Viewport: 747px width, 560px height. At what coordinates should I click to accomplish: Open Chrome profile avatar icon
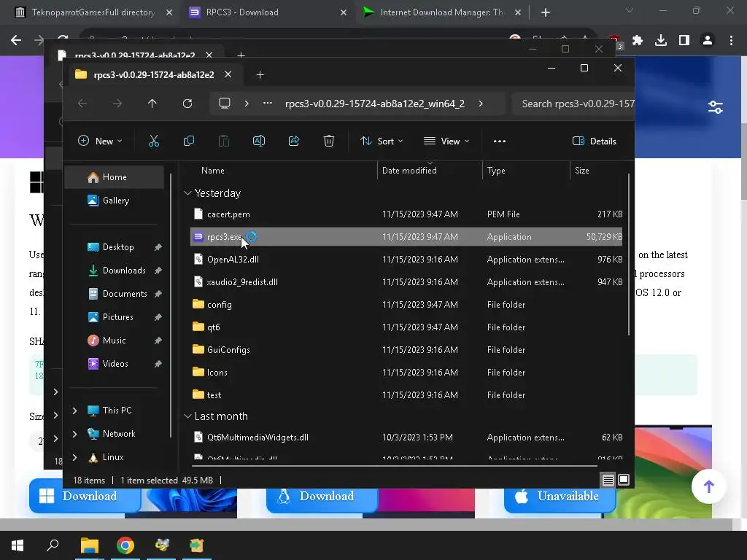tap(708, 41)
